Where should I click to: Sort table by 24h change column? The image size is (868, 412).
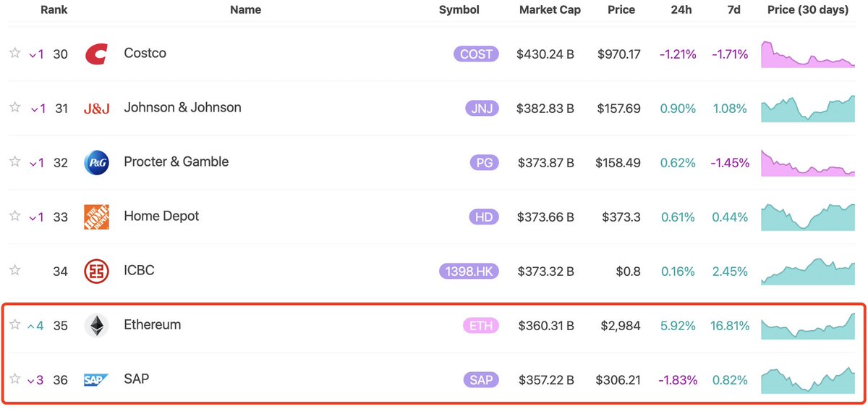coord(680,10)
